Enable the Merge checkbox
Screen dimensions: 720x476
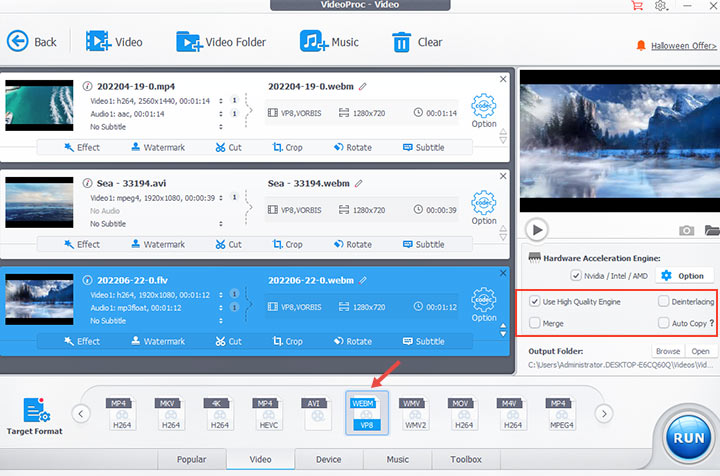pos(534,323)
